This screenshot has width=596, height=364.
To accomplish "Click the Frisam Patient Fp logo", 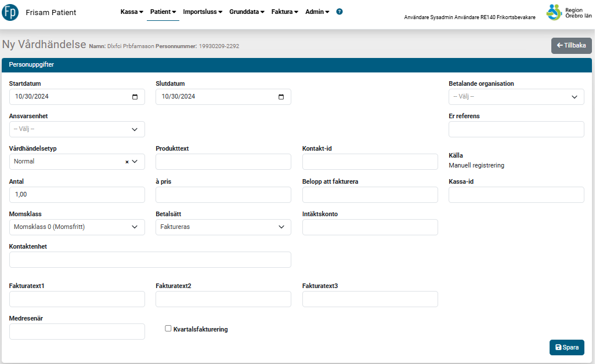I will coord(10,12).
